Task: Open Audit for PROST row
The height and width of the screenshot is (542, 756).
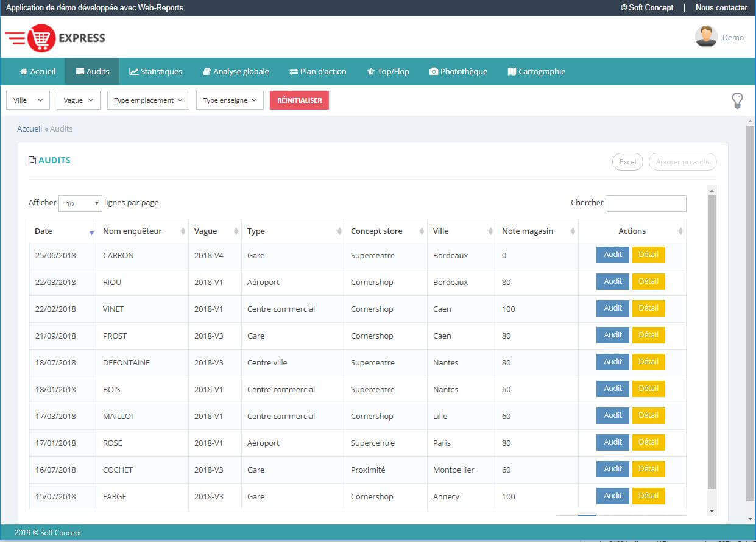Action: tap(613, 335)
